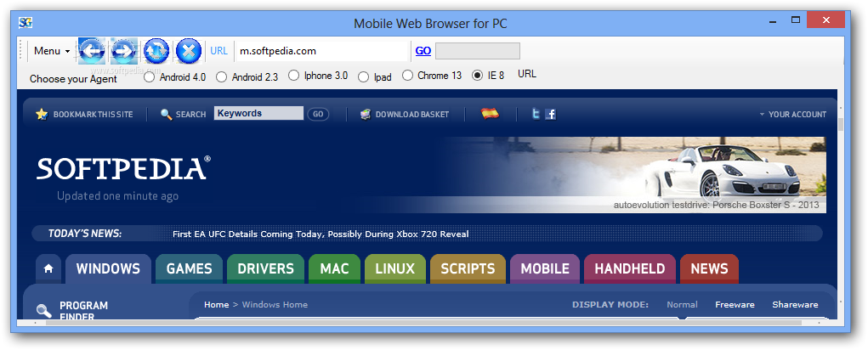Click the Spanish flag icon
Image resolution: width=868 pixels, height=350 pixels.
click(490, 113)
